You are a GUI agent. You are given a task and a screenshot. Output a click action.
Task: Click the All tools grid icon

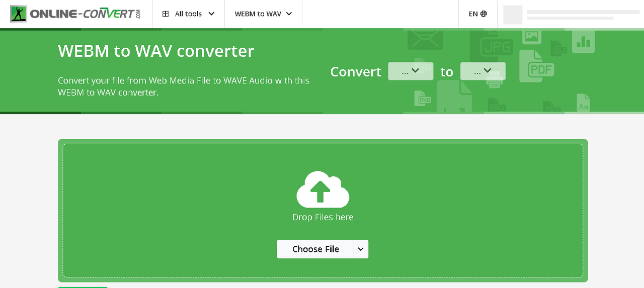pos(166,14)
